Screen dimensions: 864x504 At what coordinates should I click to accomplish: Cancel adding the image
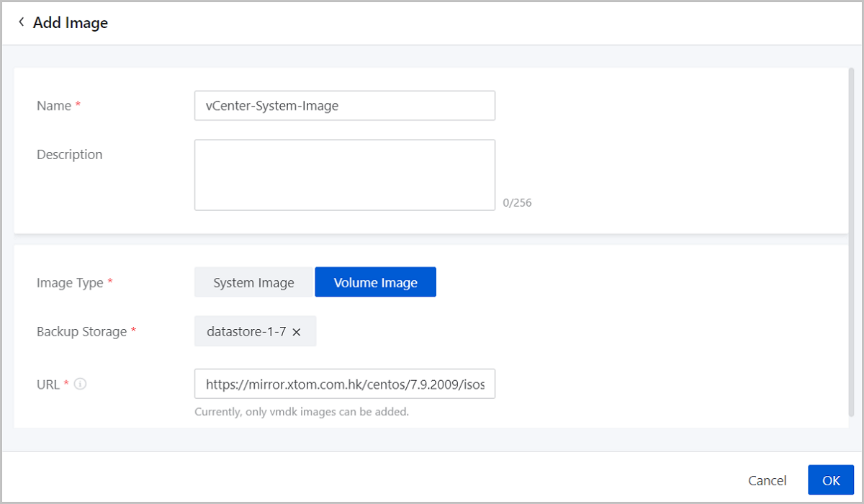[x=767, y=480]
